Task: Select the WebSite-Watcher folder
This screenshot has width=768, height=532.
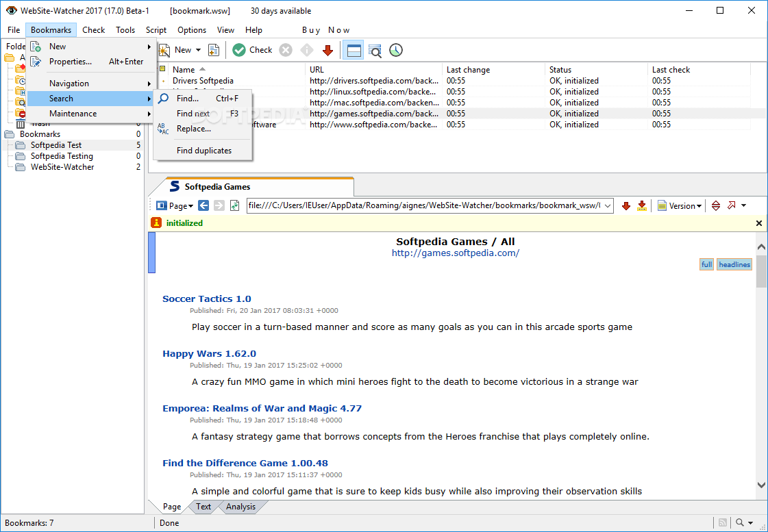Action: pos(62,167)
